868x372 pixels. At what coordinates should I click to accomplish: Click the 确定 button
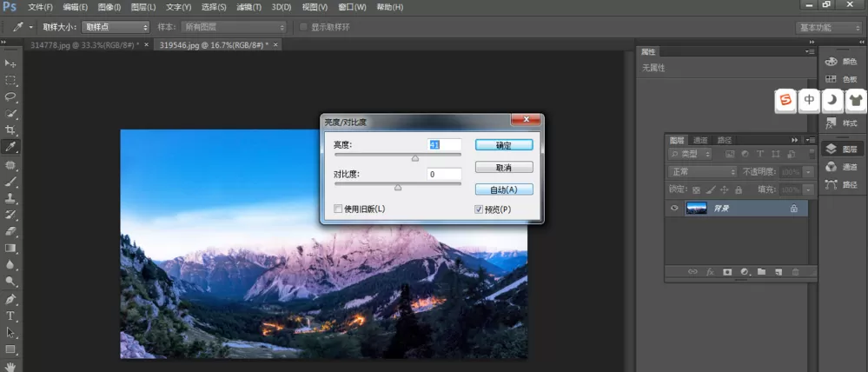pos(504,145)
